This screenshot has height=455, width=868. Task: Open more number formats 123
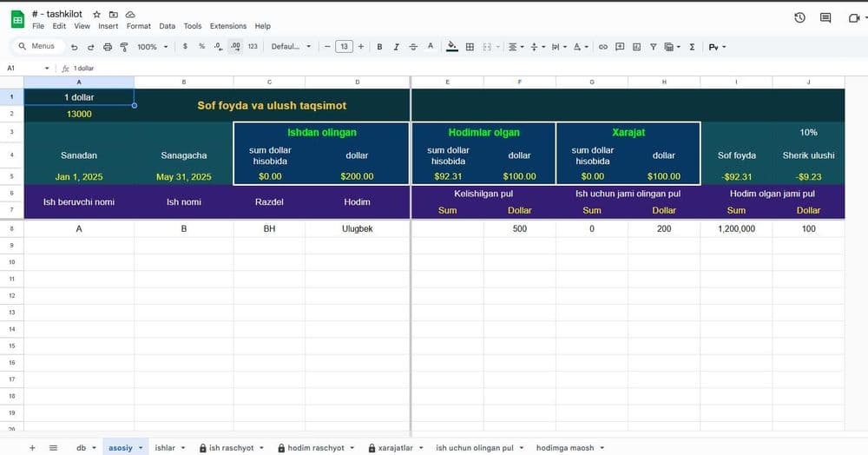click(253, 47)
